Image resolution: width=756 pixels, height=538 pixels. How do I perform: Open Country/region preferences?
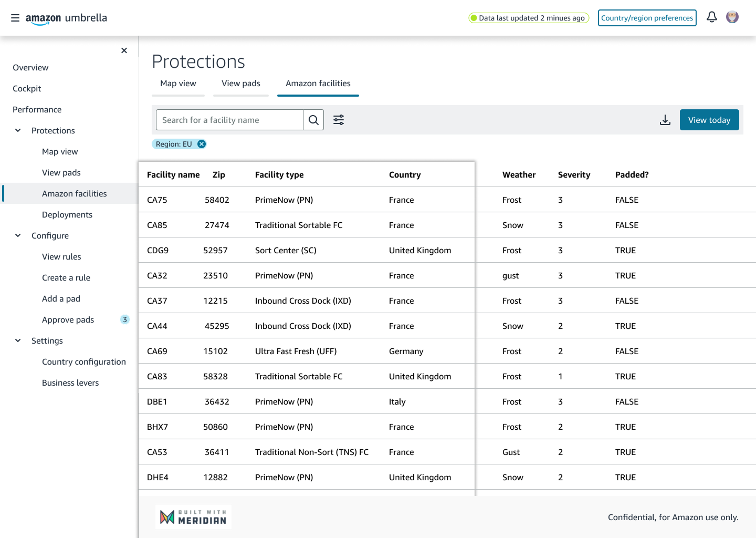click(x=647, y=18)
